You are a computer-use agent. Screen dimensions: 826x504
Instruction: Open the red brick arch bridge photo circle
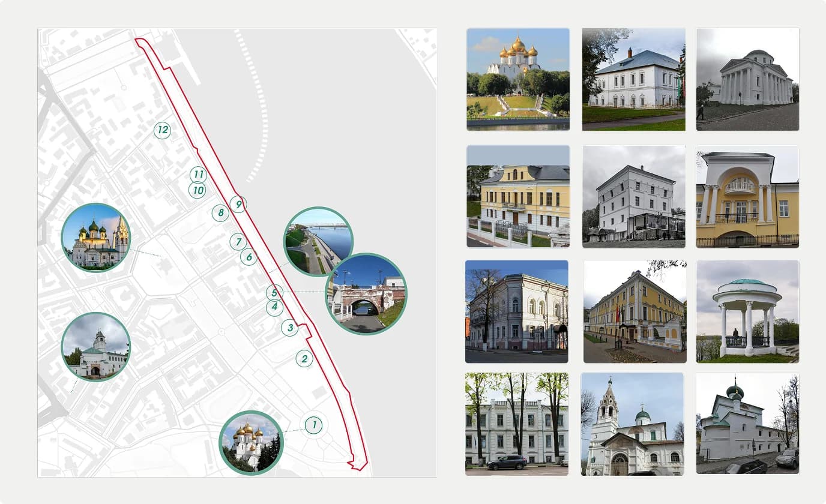pyautogui.click(x=366, y=294)
